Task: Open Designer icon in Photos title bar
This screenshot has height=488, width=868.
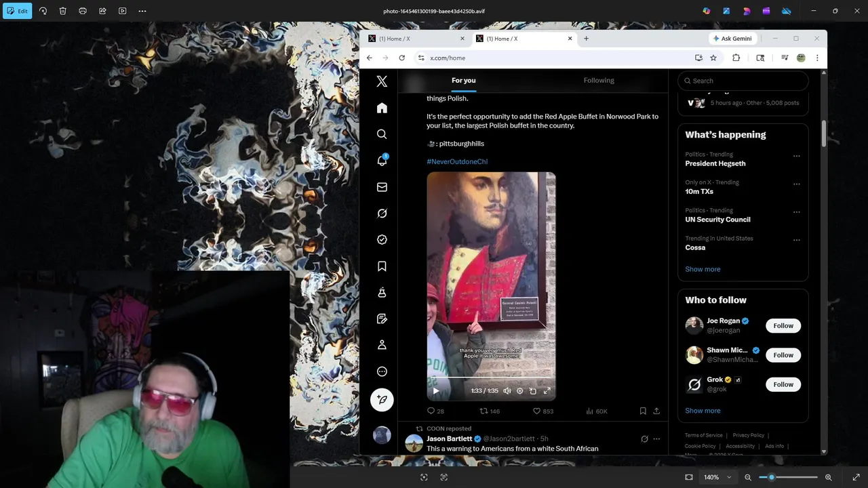Action: pos(747,11)
